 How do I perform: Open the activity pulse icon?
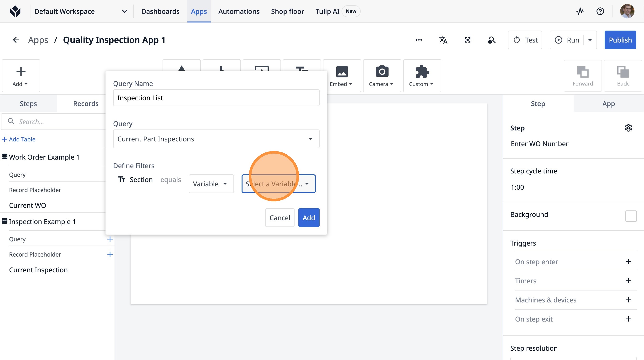[x=580, y=11]
